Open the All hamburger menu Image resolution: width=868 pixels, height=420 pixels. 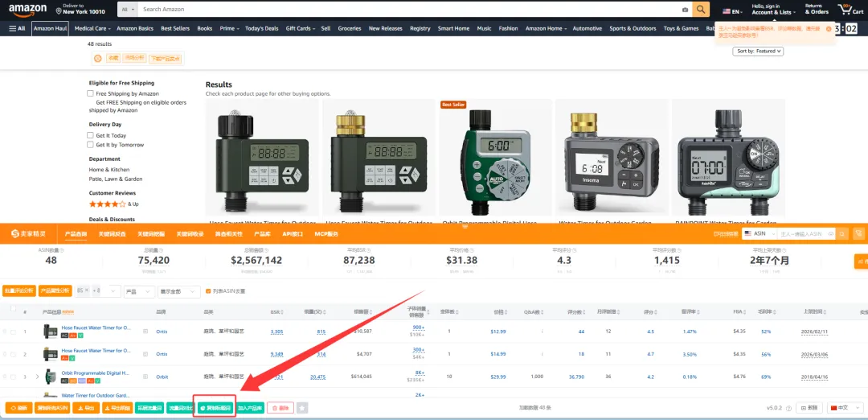[17, 28]
